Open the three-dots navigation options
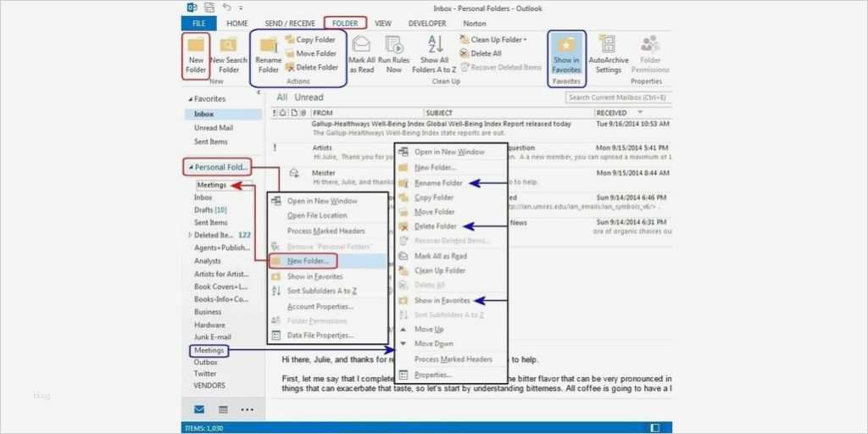 click(x=247, y=409)
